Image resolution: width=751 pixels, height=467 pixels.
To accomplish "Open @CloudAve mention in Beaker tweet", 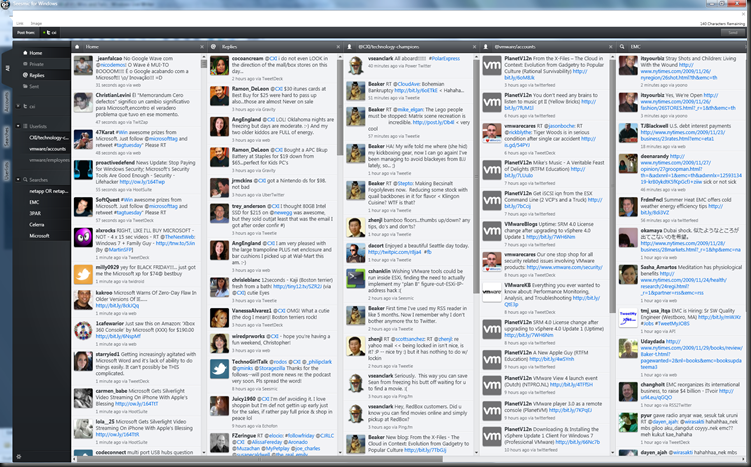I will pyautogui.click(x=407, y=84).
